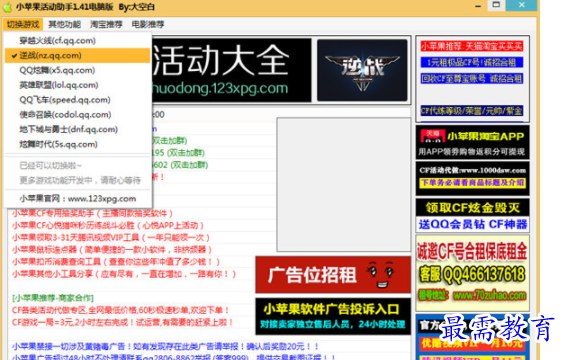Click the 逆战 game logo image
Viewport: 563px width, 360px height.
362,70
